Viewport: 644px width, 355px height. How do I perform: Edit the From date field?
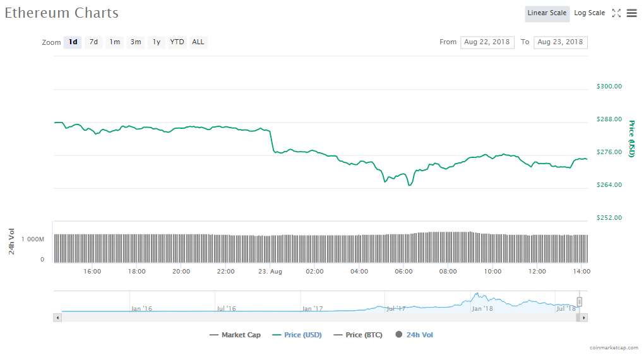pyautogui.click(x=487, y=42)
